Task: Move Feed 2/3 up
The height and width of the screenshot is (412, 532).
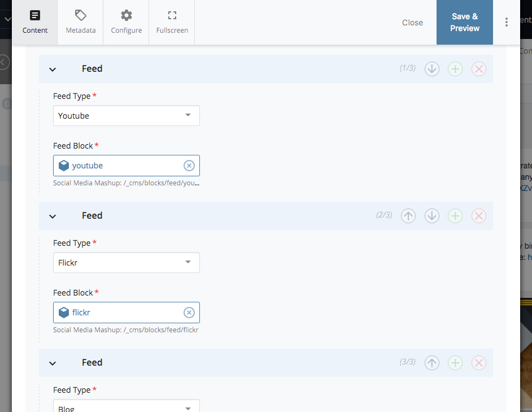Action: 408,216
